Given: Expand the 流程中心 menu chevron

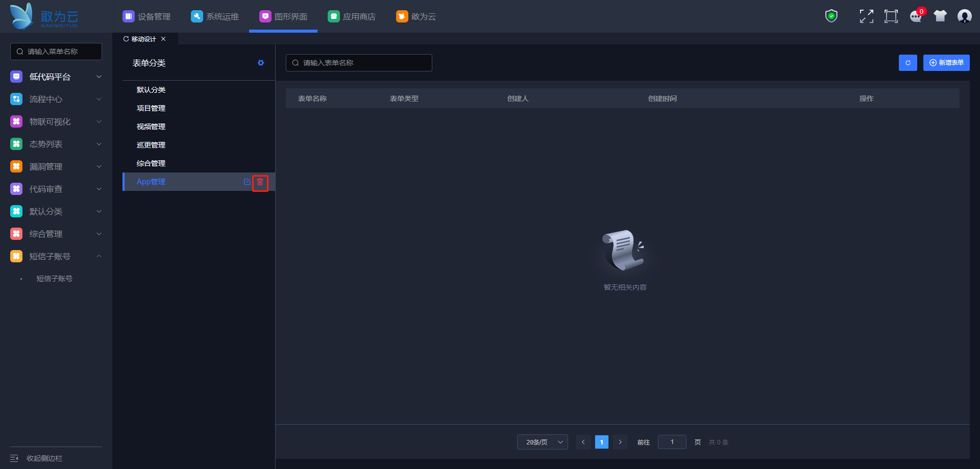Looking at the screenshot, I should (x=99, y=99).
